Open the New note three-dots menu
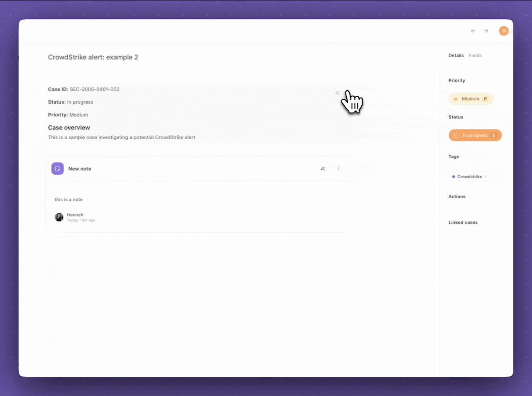Image resolution: width=532 pixels, height=396 pixels. click(x=338, y=169)
